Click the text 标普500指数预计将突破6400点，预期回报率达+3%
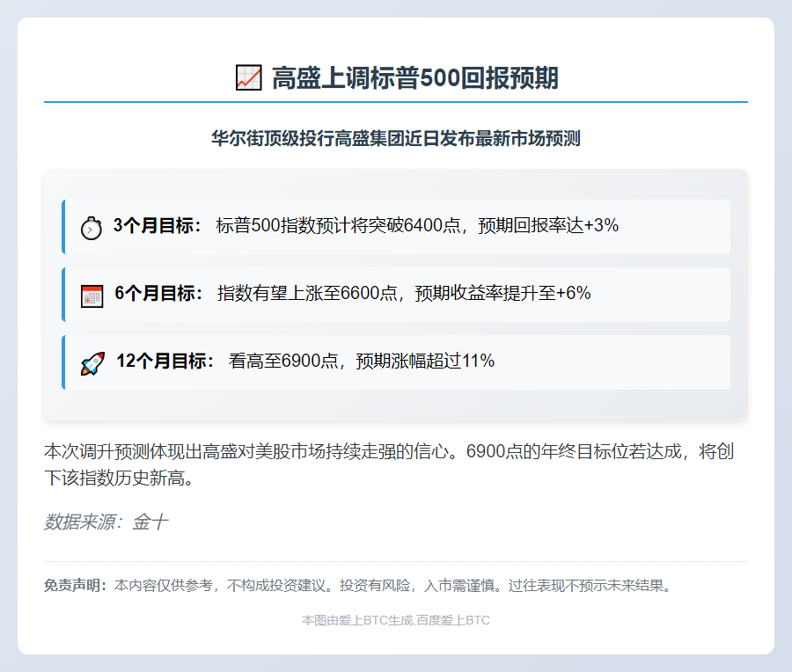 (417, 225)
